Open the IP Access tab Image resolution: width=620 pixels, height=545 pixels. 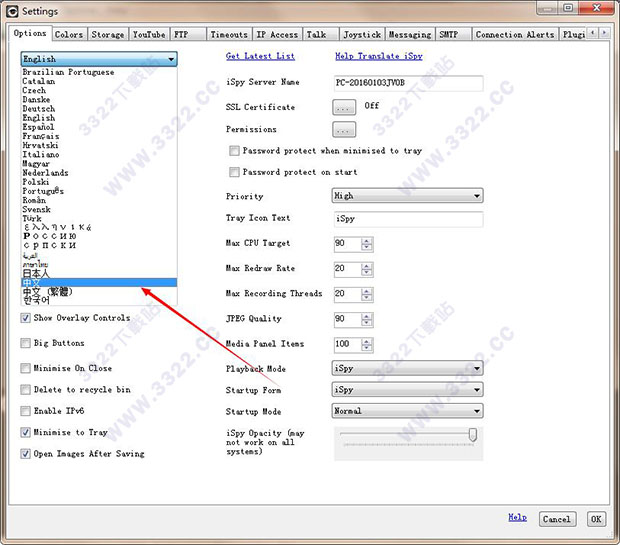point(277,35)
